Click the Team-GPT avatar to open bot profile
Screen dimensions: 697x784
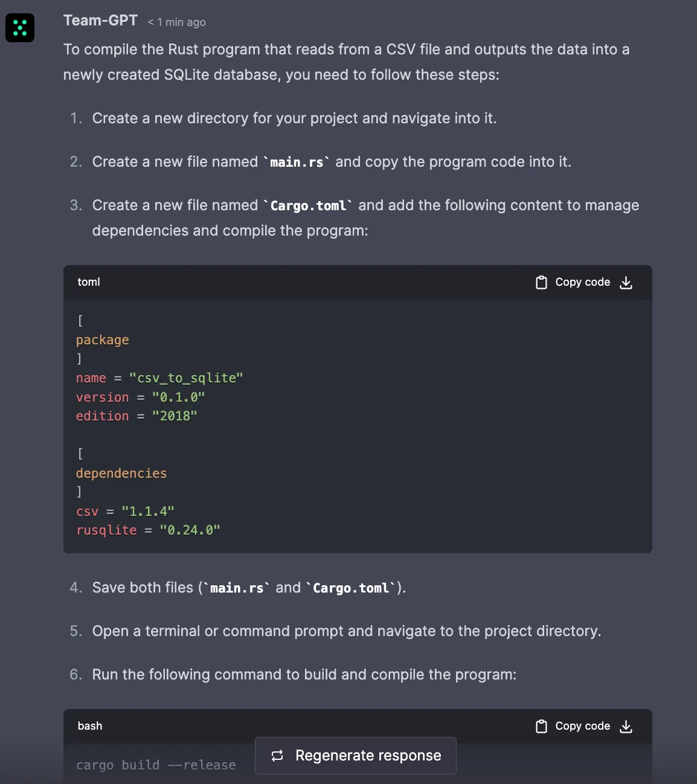[20, 28]
